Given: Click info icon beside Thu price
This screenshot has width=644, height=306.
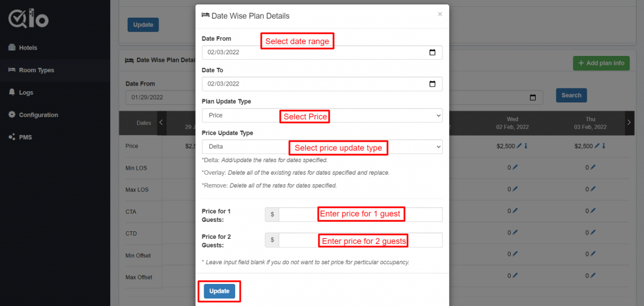Looking at the screenshot, I should 604,146.
